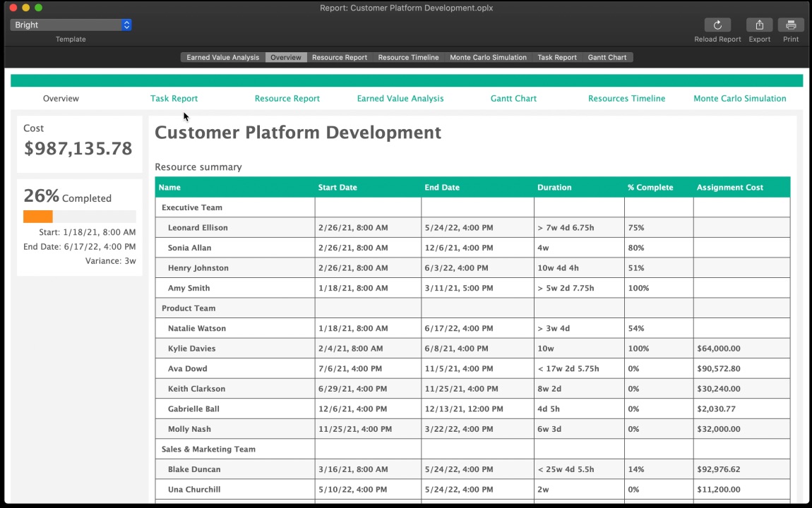Image resolution: width=812 pixels, height=508 pixels.
Task: Open Earned Value Analysis report link
Action: click(x=400, y=98)
